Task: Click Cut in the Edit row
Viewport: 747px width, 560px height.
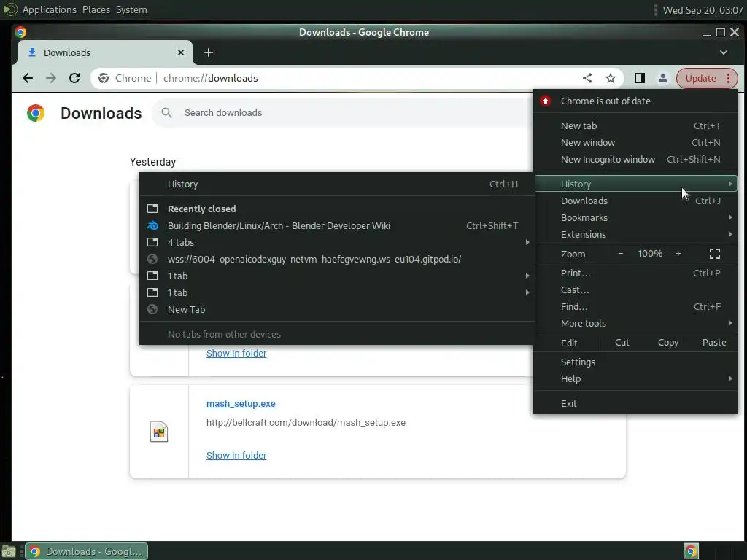Action: (x=622, y=343)
